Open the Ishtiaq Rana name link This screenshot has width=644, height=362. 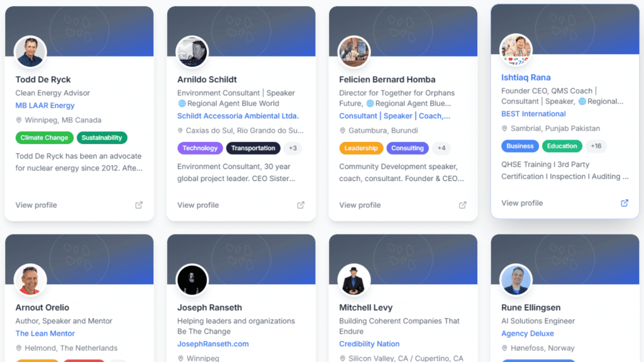click(526, 77)
